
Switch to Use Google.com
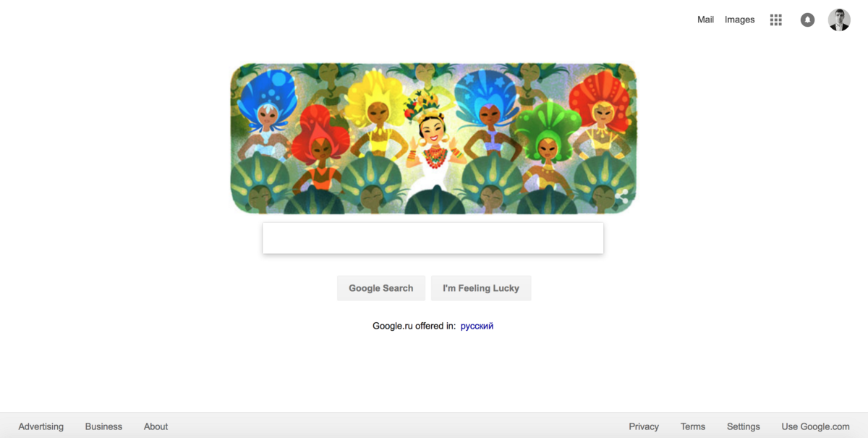point(815,426)
